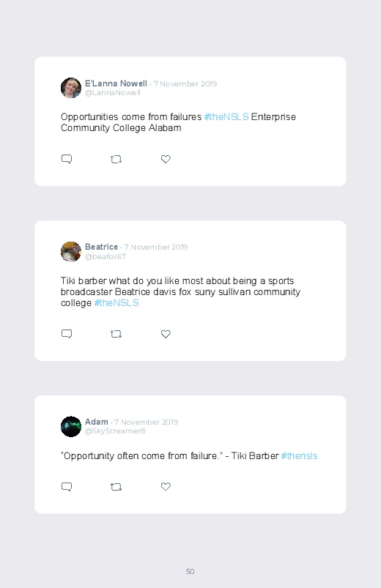The height and width of the screenshot is (588, 381).
Task: Retweet Adam's Tiki Barber quote
Action: (116, 487)
